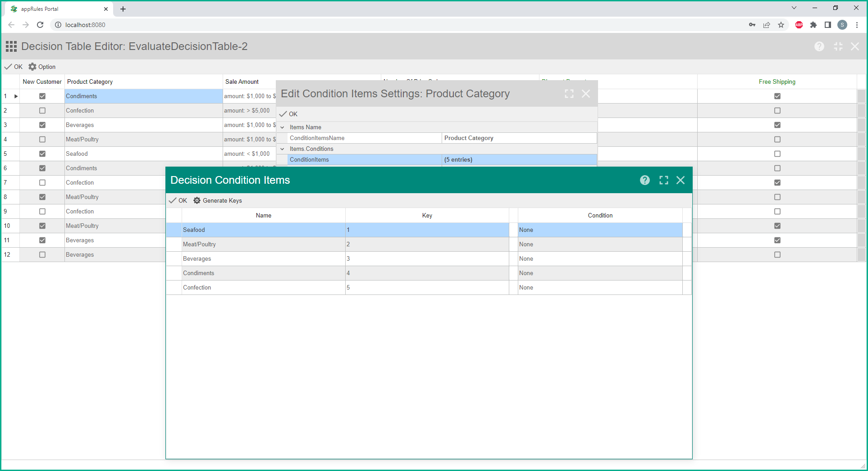View site information icon beside localhost
This screenshot has height=471, width=868.
(58, 25)
